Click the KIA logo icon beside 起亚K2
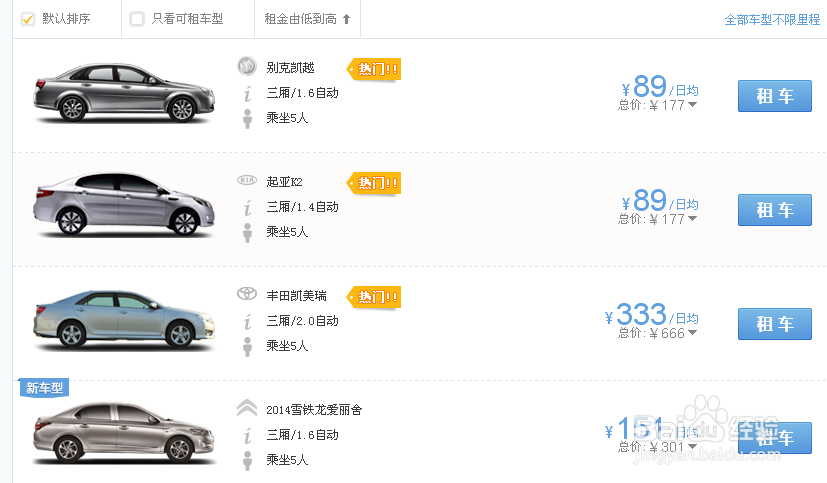 246,180
